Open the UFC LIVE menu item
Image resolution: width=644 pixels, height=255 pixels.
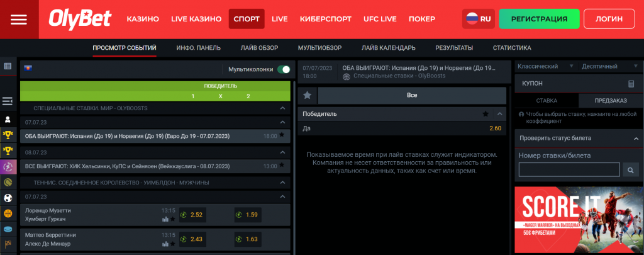click(380, 19)
